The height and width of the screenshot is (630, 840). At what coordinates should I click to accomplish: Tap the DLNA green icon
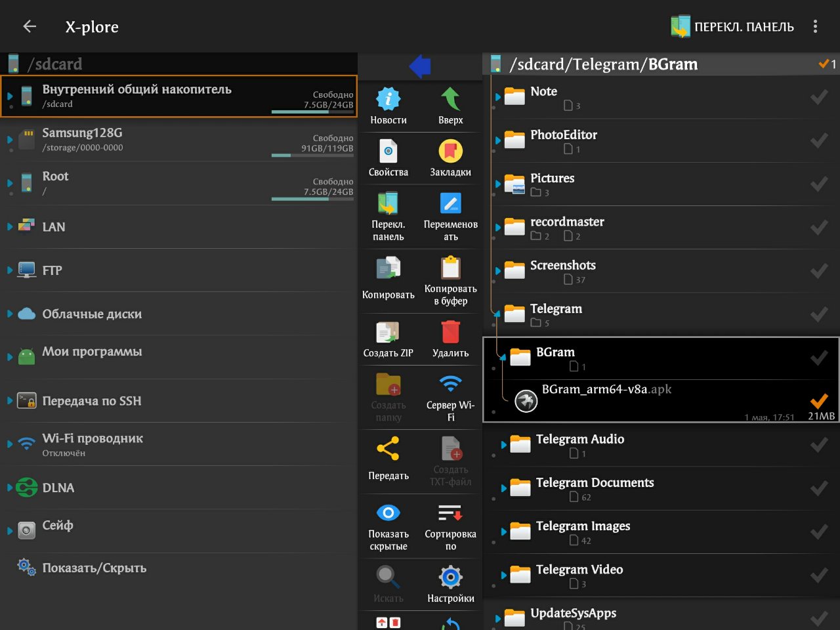tap(26, 488)
